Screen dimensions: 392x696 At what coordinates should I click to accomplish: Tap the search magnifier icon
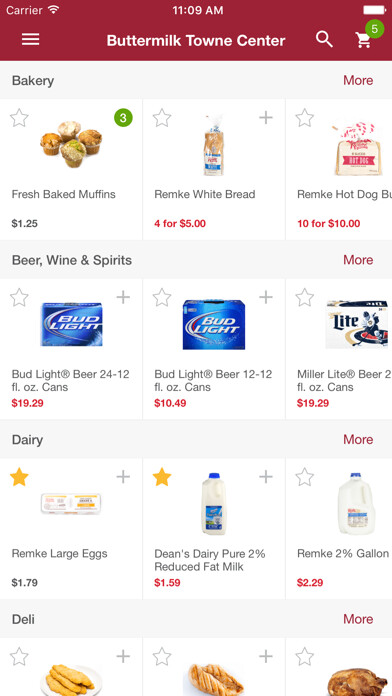point(324,40)
